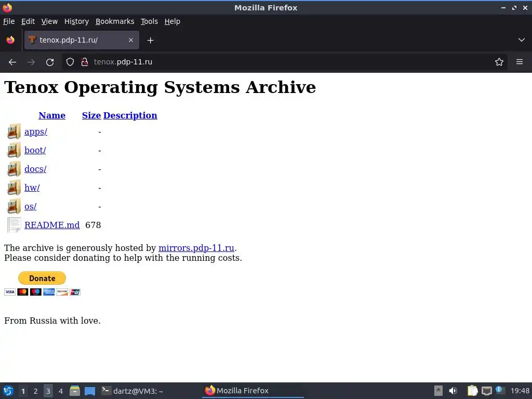This screenshot has width=532, height=399.
Task: Click the README.md size value 678
Action: click(93, 225)
